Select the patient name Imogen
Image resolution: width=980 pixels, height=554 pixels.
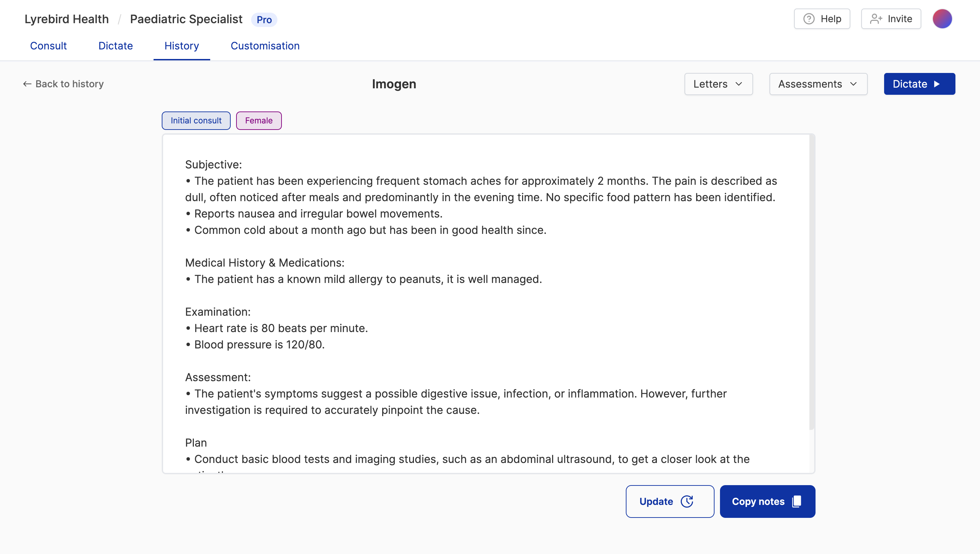pos(394,84)
